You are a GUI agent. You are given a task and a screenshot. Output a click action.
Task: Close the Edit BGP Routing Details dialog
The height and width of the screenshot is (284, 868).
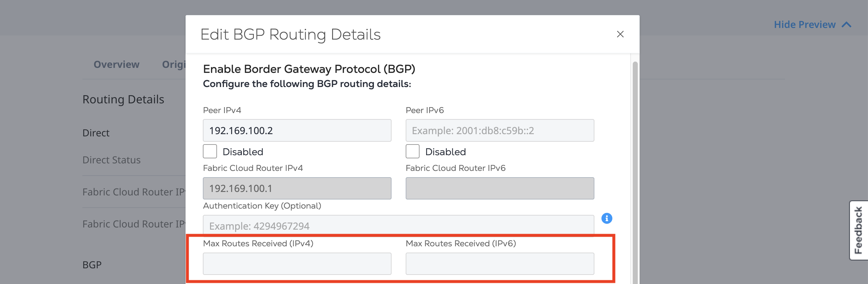(620, 34)
